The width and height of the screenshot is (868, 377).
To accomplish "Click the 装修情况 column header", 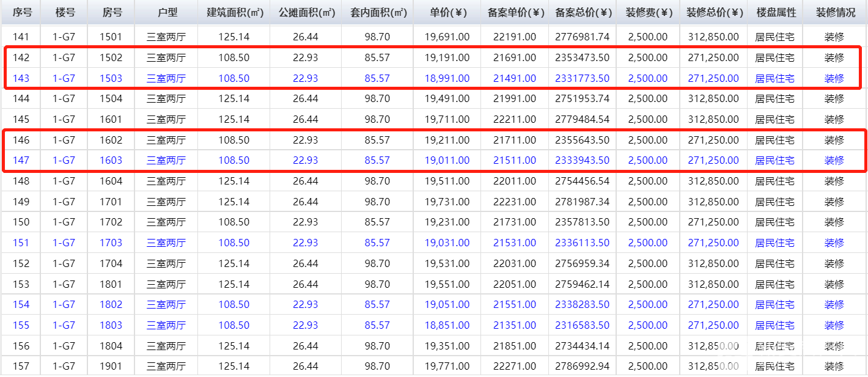I will click(834, 12).
